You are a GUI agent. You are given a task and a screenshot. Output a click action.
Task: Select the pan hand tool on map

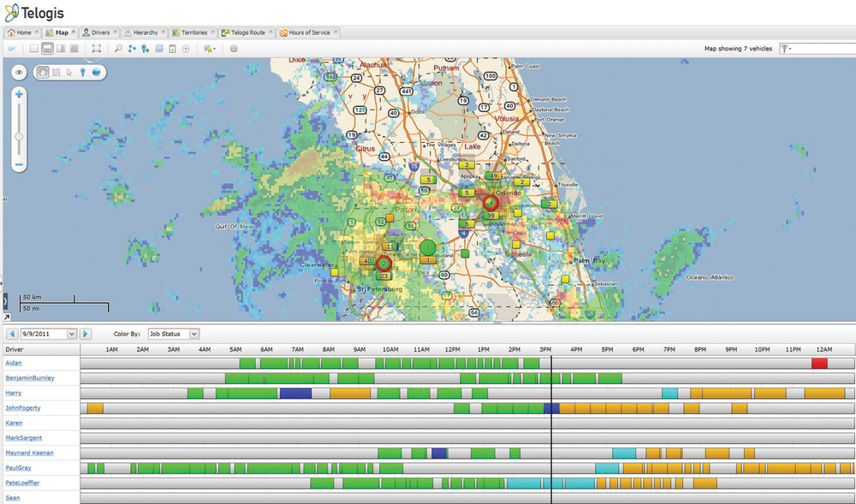tap(43, 73)
